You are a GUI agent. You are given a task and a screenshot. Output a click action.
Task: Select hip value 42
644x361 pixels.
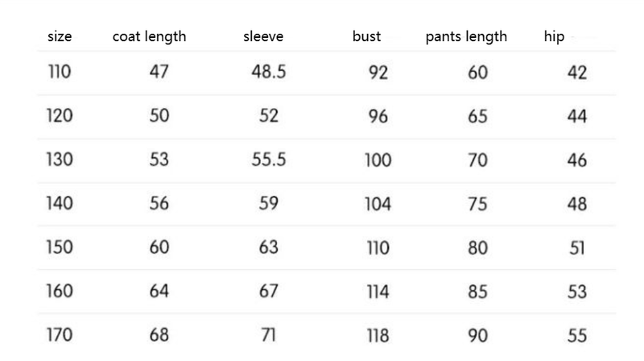click(x=577, y=73)
